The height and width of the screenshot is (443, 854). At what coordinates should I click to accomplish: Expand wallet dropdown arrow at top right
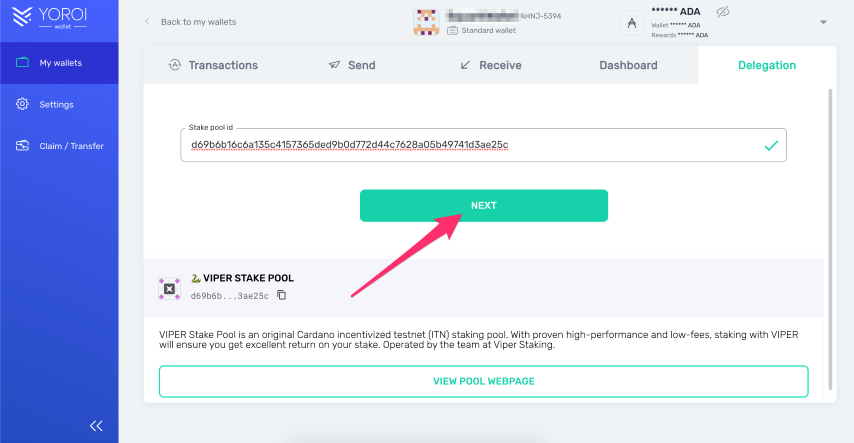[824, 22]
